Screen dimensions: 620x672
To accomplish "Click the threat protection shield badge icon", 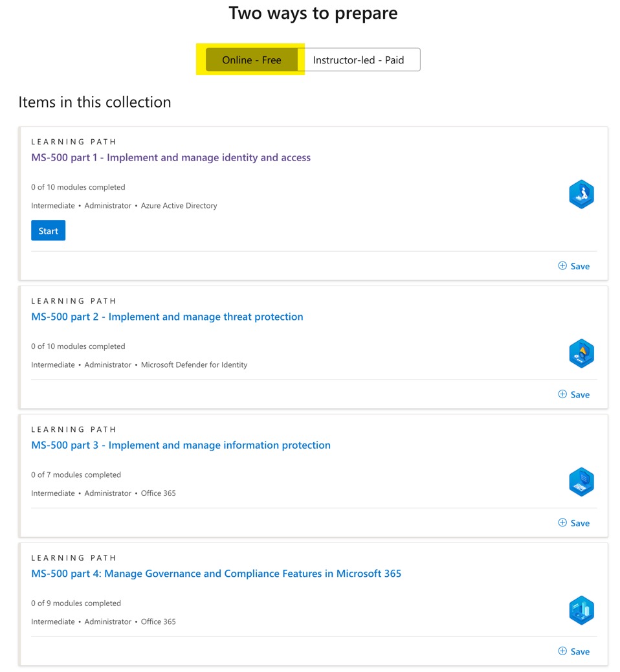I will point(581,353).
